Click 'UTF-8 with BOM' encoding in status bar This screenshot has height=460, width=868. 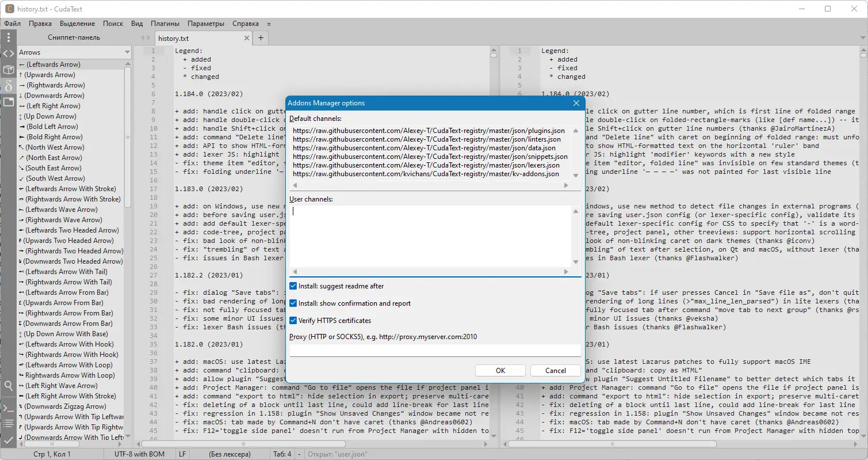click(139, 454)
